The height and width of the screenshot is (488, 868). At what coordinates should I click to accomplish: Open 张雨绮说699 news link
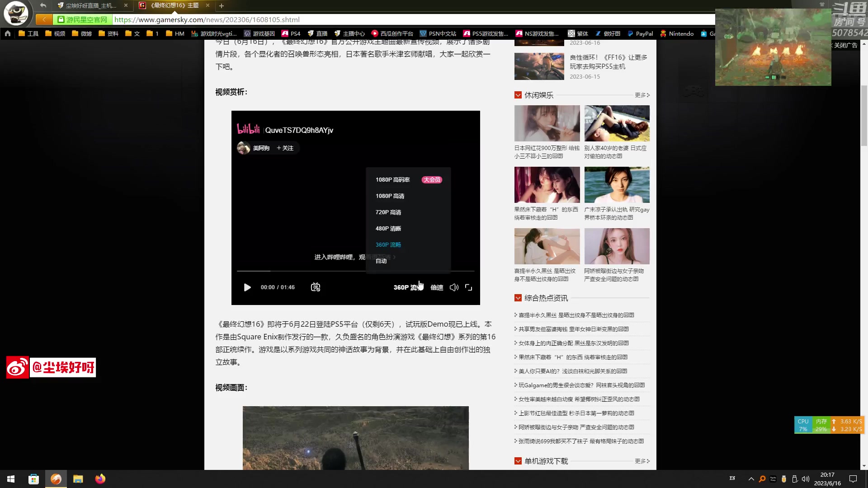point(581,441)
